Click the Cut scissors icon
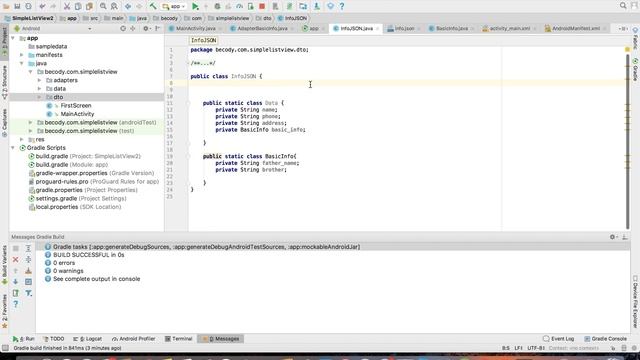The height and width of the screenshot is (360, 640). (x=67, y=6)
